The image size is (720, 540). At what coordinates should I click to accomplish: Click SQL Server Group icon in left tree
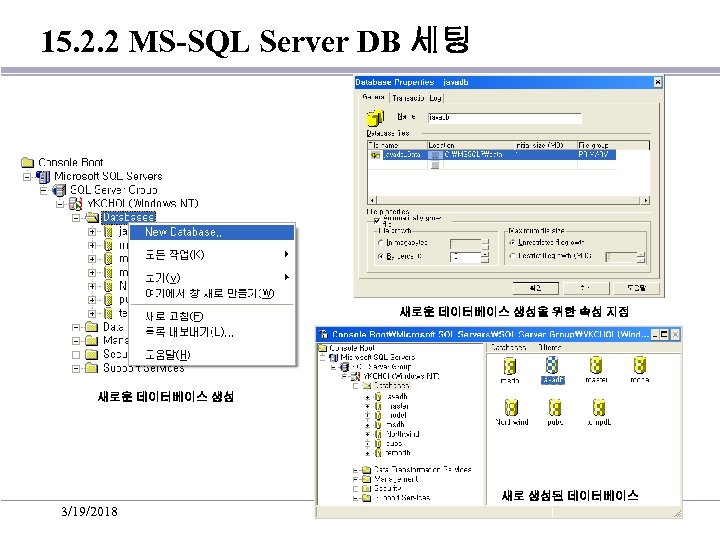pyautogui.click(x=59, y=190)
